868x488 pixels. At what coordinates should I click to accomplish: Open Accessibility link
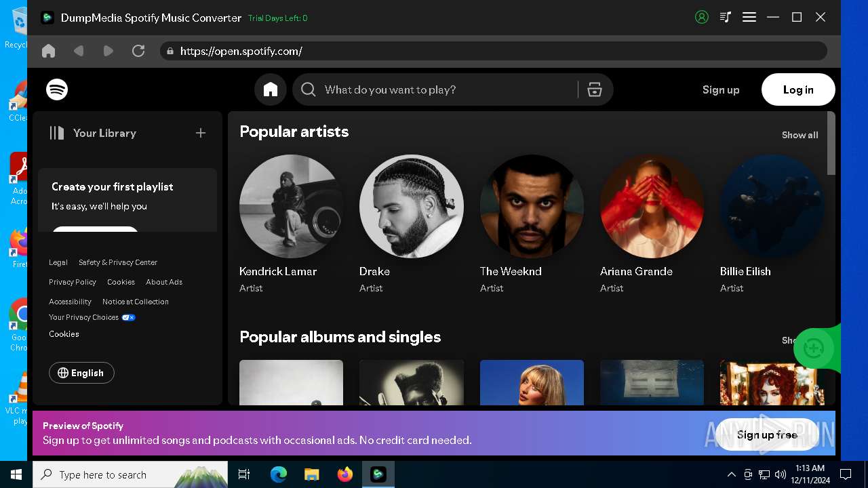coord(70,302)
